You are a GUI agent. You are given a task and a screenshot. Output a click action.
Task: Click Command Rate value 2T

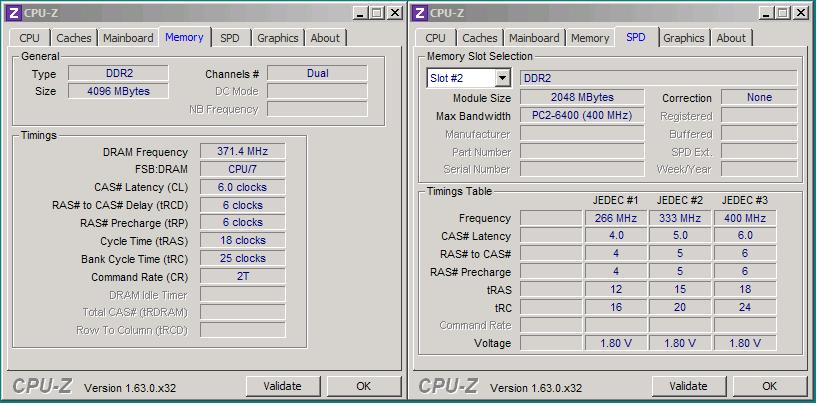(243, 277)
